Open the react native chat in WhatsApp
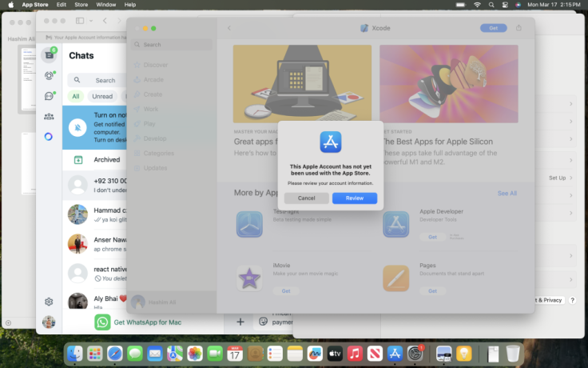Image resolution: width=588 pixels, height=368 pixels. tap(94, 274)
